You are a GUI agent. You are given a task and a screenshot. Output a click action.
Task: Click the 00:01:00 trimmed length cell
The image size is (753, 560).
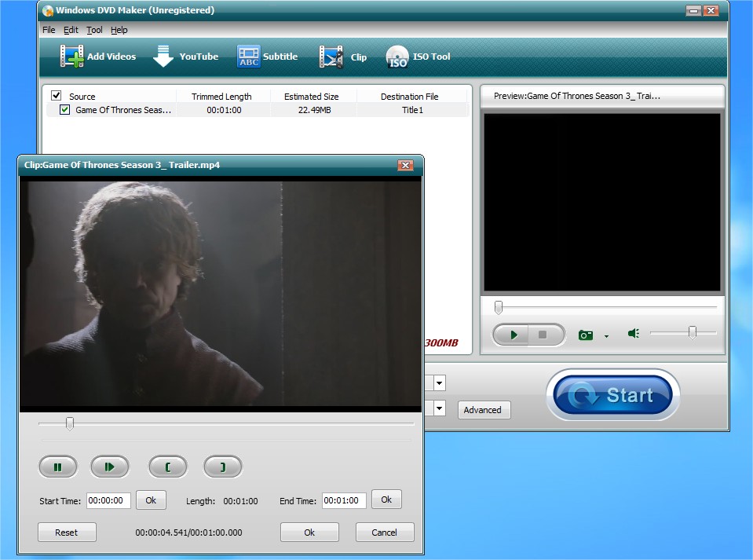224,110
